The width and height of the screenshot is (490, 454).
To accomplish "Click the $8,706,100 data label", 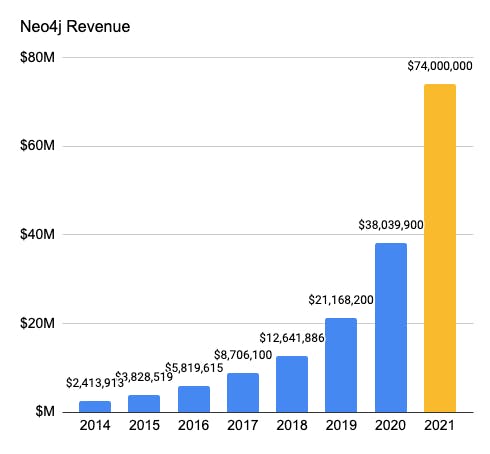I will pos(243,355).
